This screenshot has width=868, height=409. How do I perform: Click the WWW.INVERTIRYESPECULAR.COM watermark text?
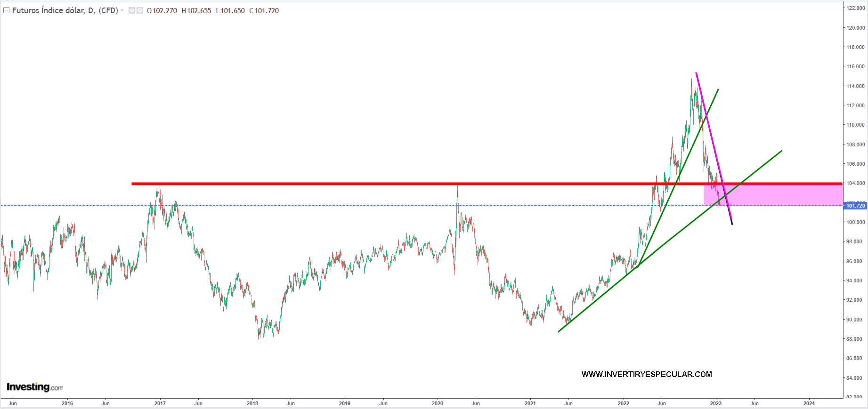pos(646,374)
